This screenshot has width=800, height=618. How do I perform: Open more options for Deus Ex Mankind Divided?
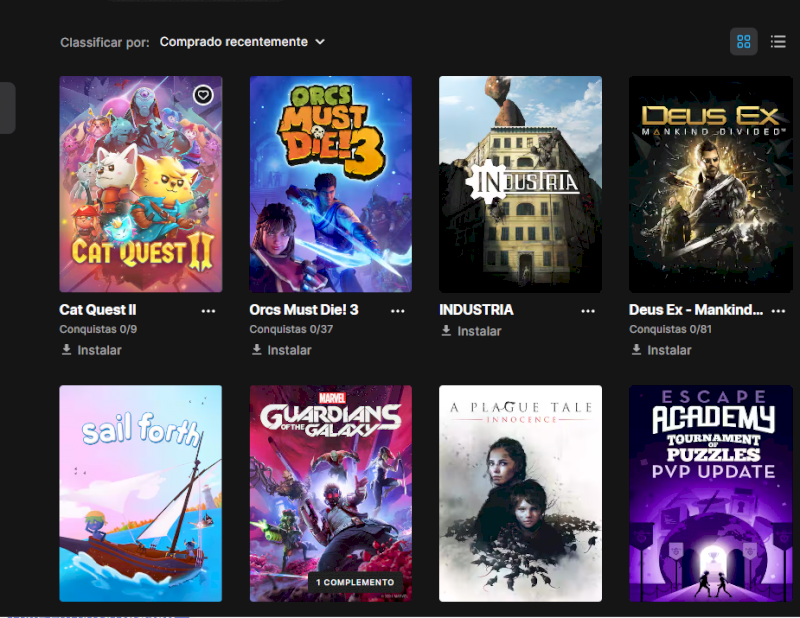778,311
